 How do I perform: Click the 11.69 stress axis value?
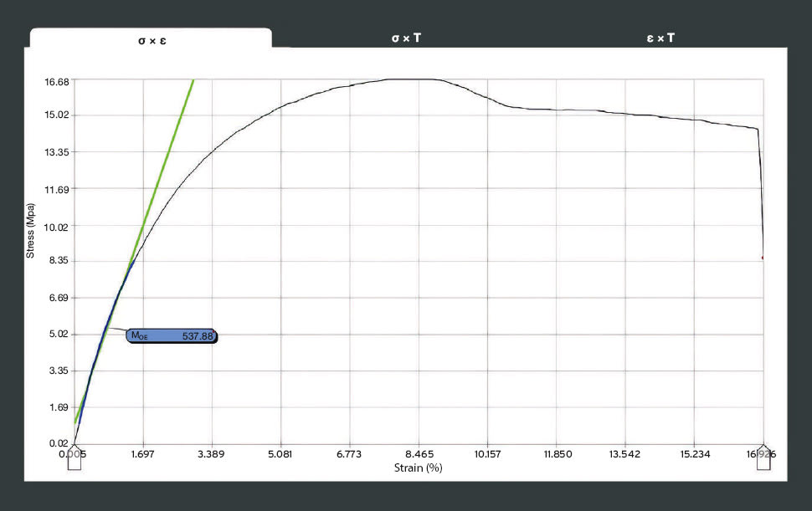(56, 189)
